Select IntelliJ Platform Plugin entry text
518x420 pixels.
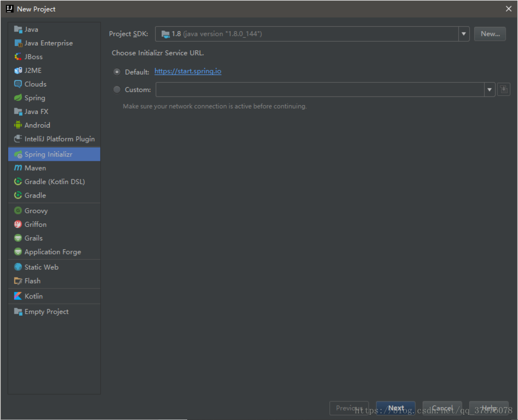pyautogui.click(x=59, y=139)
